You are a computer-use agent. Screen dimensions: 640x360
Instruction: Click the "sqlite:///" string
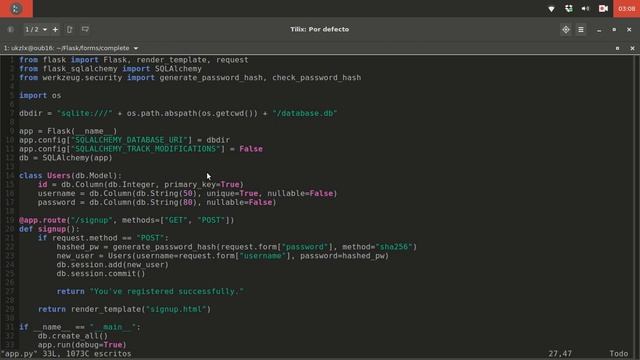(84, 113)
